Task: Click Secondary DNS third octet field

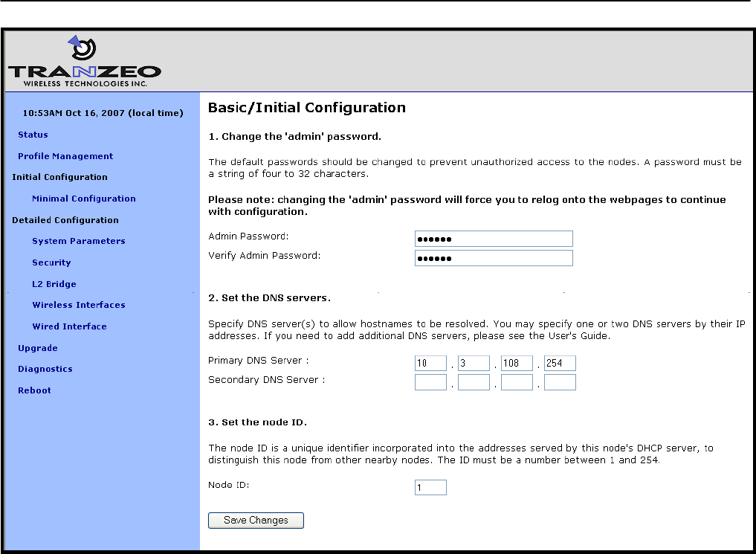Action: click(x=517, y=382)
